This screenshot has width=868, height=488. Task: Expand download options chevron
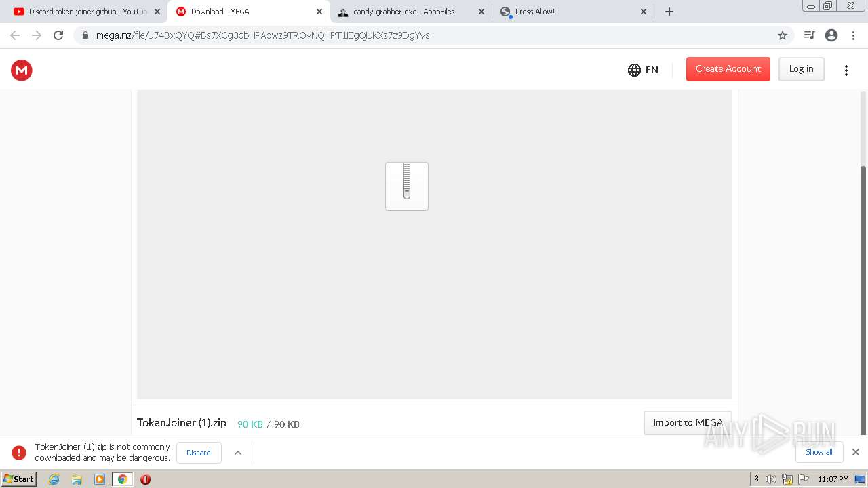tap(238, 453)
